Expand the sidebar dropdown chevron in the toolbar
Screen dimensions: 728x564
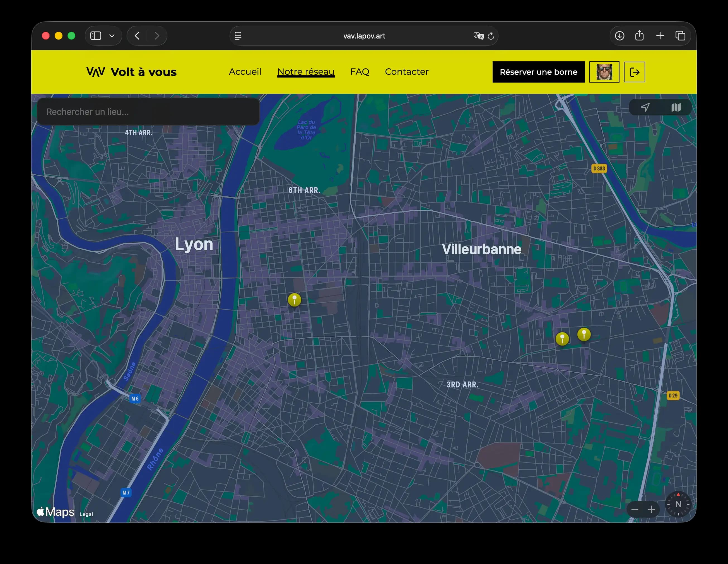[x=112, y=36]
